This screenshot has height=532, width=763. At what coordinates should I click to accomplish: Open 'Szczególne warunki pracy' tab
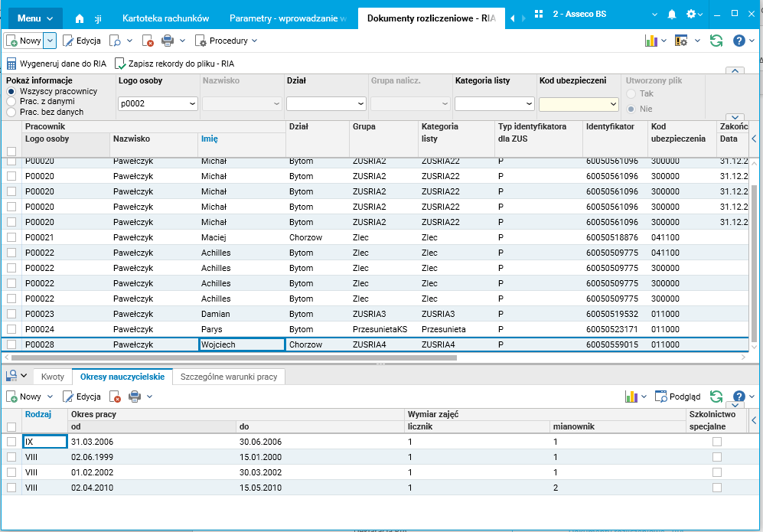[x=229, y=377]
